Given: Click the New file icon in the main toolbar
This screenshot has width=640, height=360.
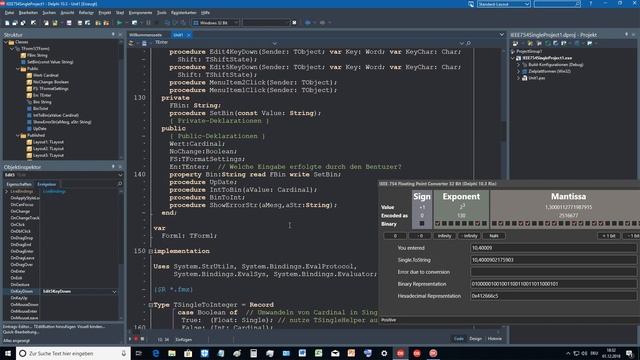Looking at the screenshot, I should click(7, 23).
